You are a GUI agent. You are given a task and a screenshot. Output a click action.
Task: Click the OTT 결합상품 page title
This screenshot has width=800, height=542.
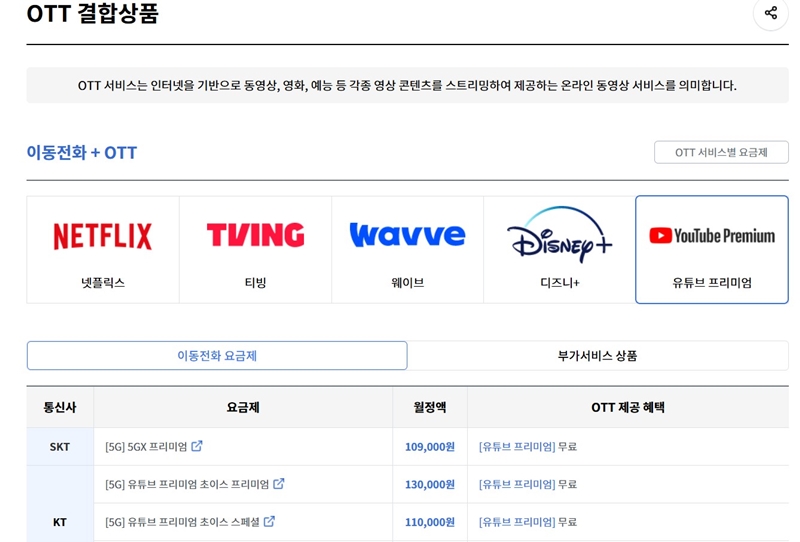tap(92, 13)
